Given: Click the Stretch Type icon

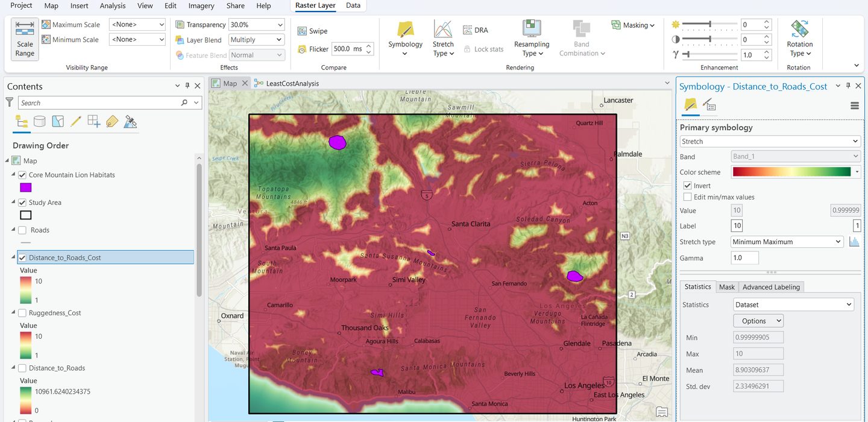Looking at the screenshot, I should (x=443, y=38).
